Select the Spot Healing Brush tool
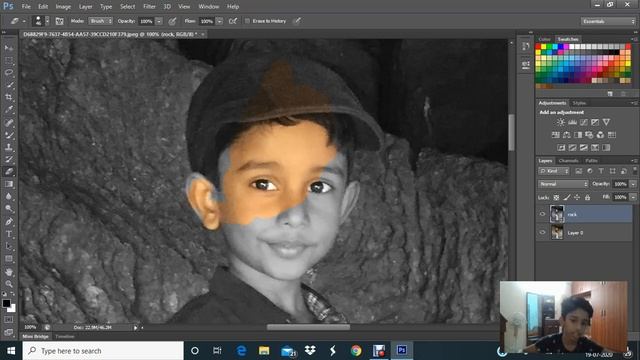The width and height of the screenshot is (640, 360). [x=9, y=122]
